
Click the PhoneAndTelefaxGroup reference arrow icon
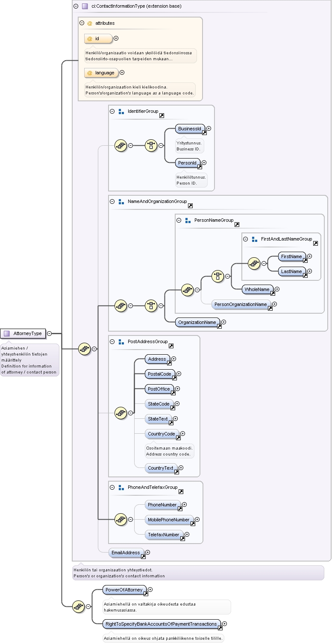pyautogui.click(x=181, y=491)
